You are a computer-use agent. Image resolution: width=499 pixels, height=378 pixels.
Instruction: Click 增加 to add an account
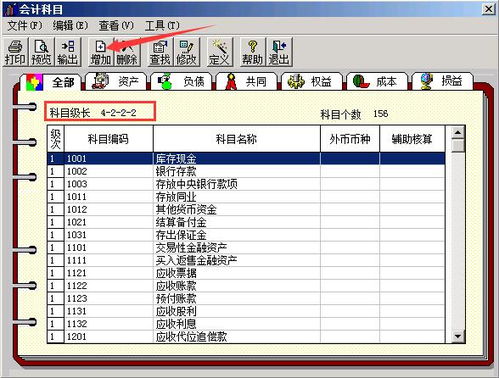pos(101,52)
